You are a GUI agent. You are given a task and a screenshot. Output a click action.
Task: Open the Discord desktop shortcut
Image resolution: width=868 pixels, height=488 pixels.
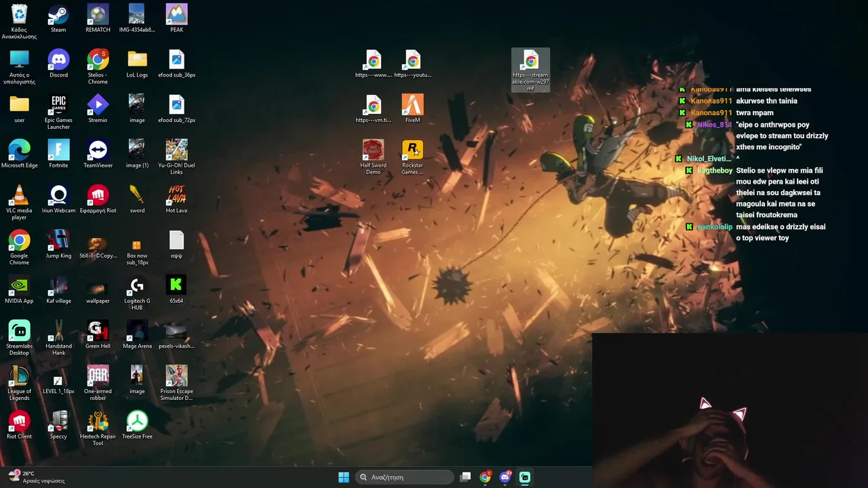point(58,64)
